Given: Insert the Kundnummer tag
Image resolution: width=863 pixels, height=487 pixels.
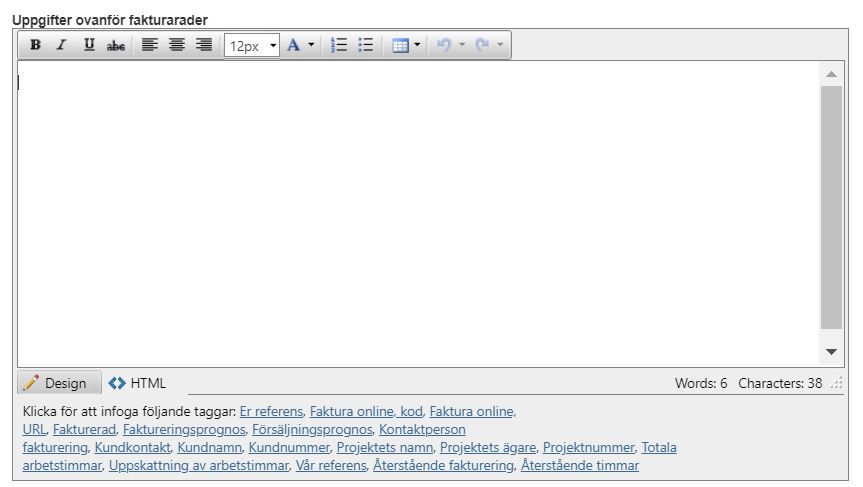Looking at the screenshot, I should 289,448.
